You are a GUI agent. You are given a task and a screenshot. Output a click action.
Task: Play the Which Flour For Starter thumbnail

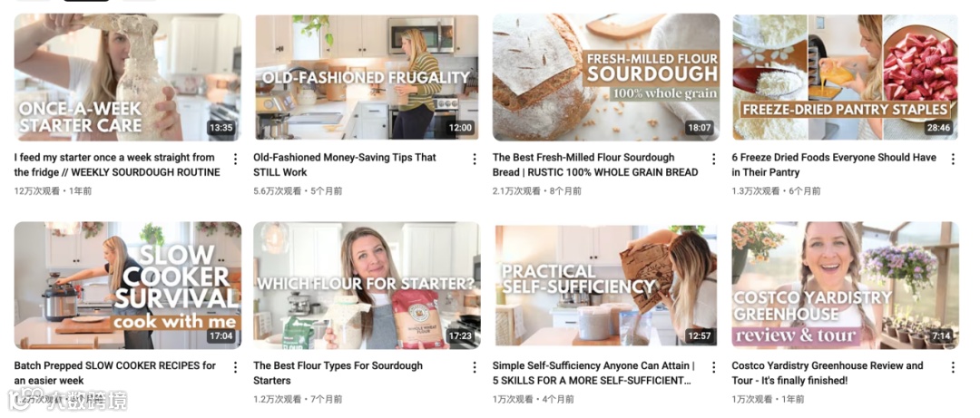tap(367, 286)
